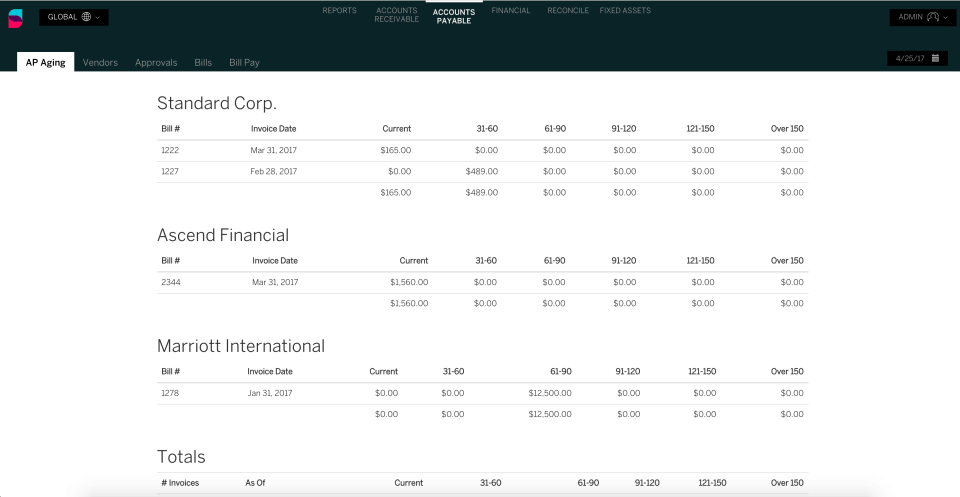Click the $165.00 amount in bill 1222 row

tap(396, 150)
